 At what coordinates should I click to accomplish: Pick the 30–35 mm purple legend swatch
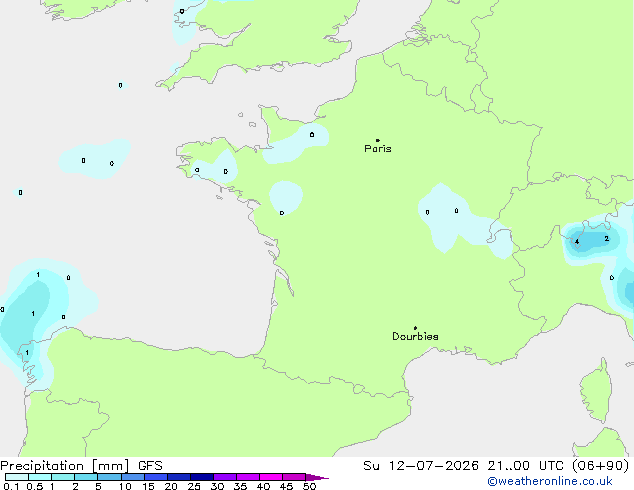(x=225, y=477)
